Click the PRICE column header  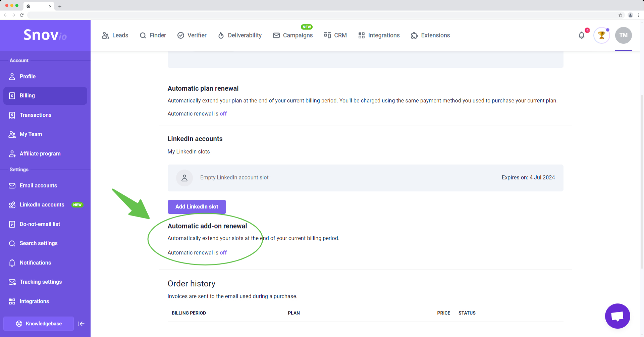click(x=443, y=313)
